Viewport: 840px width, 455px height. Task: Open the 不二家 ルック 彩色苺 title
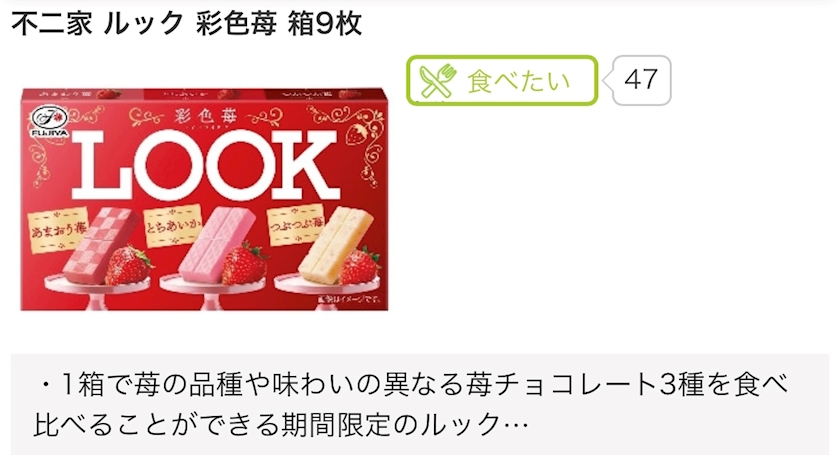pos(186,24)
